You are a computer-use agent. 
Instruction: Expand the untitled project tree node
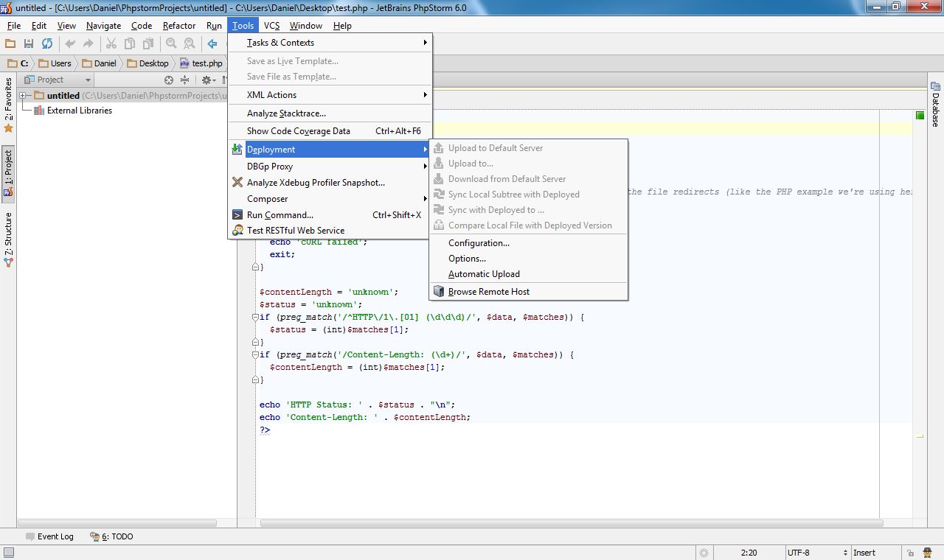pos(23,96)
